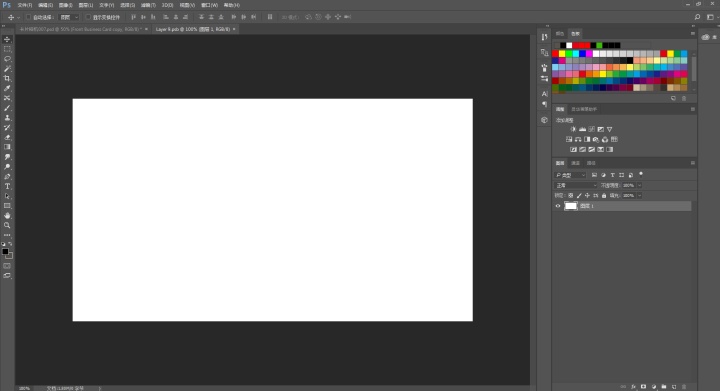The image size is (720, 391).
Task: Click the search icon in options bar
Action: tap(698, 17)
